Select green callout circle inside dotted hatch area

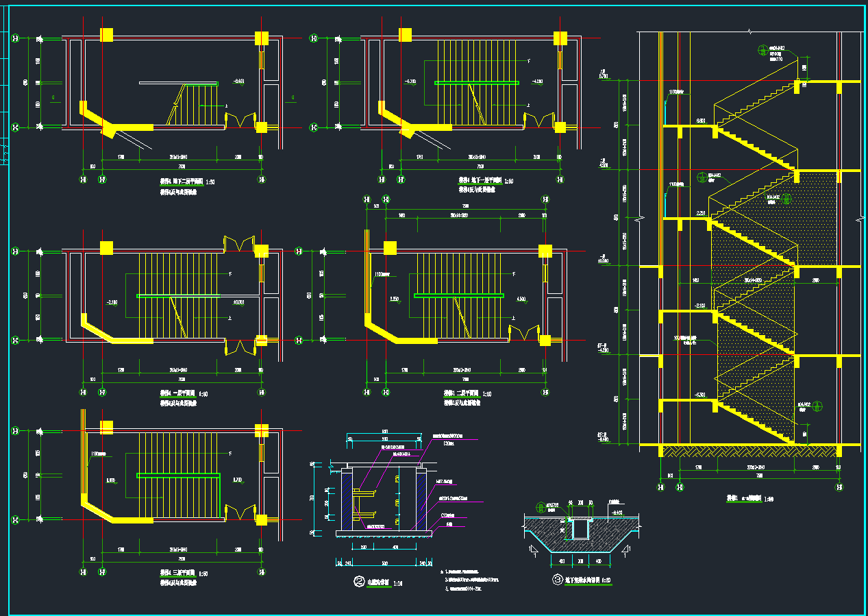pyautogui.click(x=786, y=199)
